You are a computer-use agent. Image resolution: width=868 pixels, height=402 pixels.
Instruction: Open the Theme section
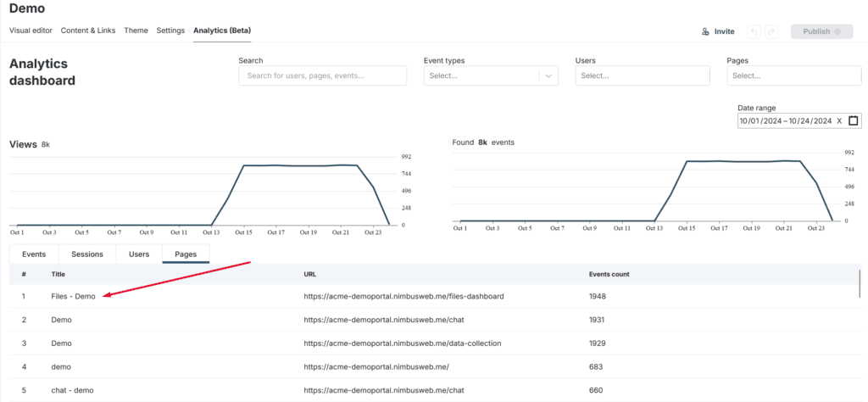click(x=136, y=31)
